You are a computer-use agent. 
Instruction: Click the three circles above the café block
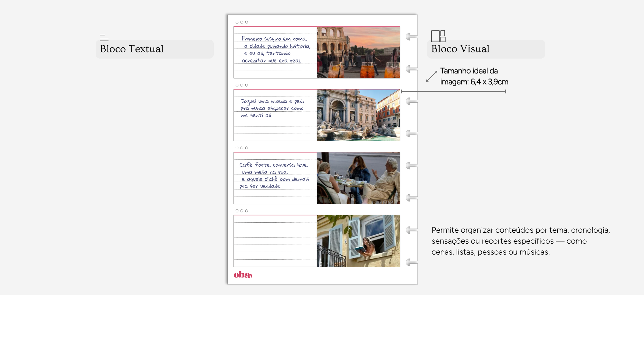click(242, 148)
